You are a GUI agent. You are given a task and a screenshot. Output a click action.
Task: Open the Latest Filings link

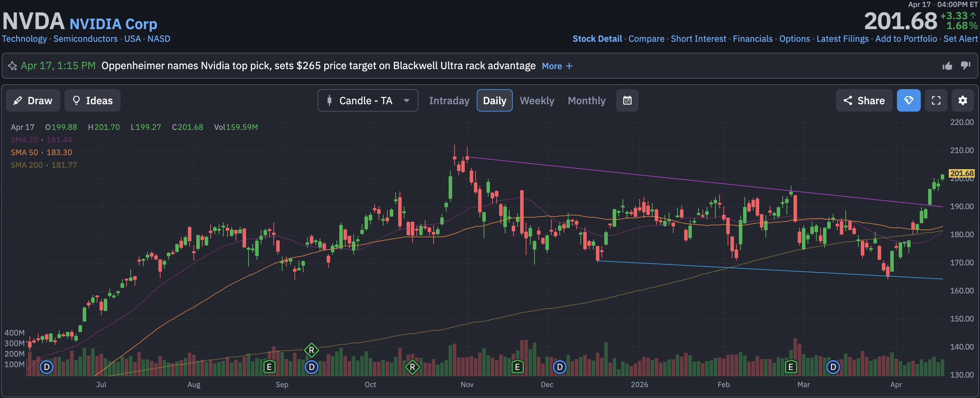coord(842,39)
